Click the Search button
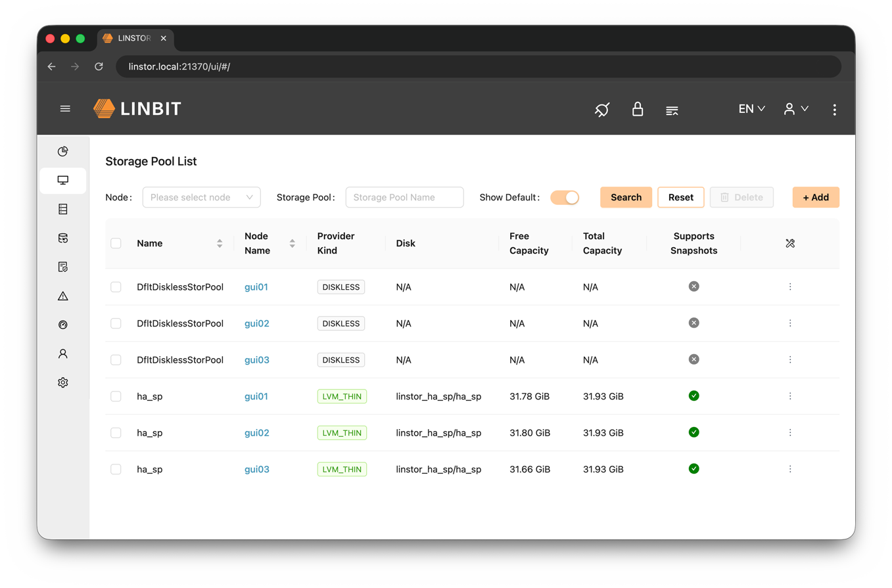Image resolution: width=892 pixels, height=588 pixels. (x=626, y=197)
